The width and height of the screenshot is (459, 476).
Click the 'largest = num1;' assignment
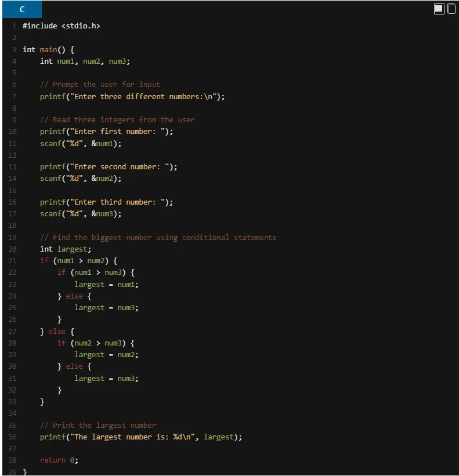106,285
